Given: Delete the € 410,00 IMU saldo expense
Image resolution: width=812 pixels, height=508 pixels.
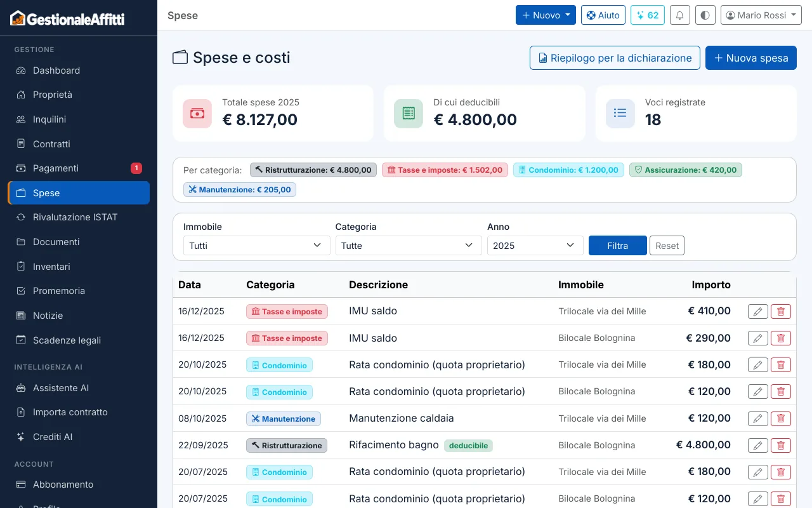Looking at the screenshot, I should (781, 311).
